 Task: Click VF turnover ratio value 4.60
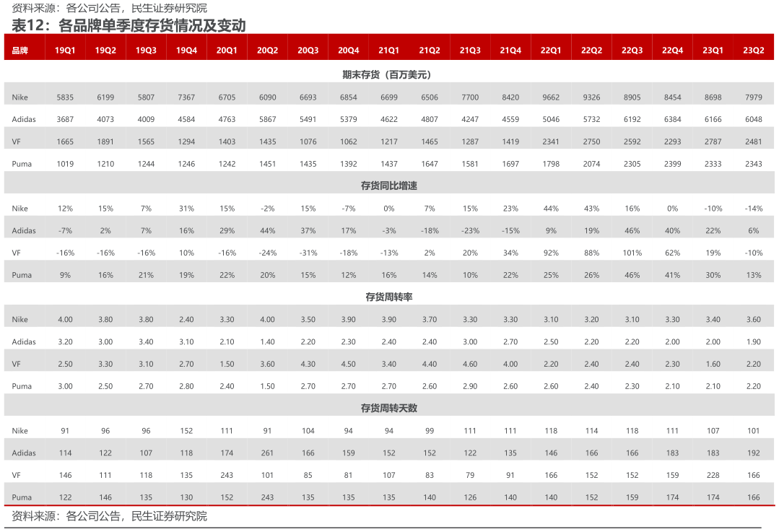470,364
